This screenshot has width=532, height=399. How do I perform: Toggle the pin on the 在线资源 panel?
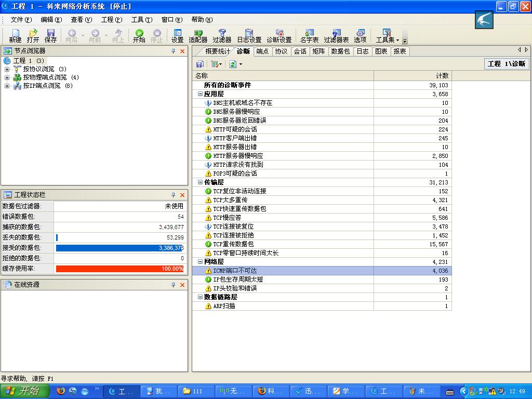(173, 284)
